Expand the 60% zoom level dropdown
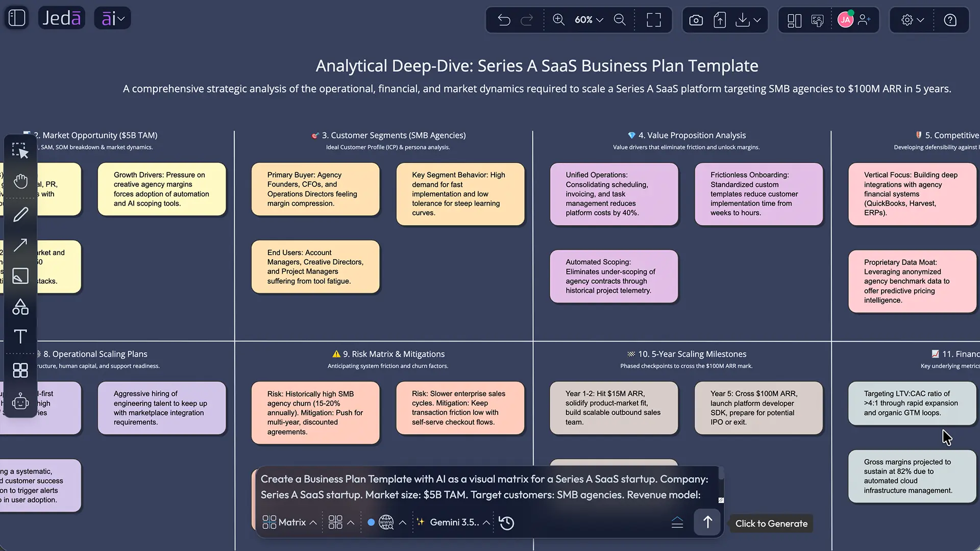 589,20
